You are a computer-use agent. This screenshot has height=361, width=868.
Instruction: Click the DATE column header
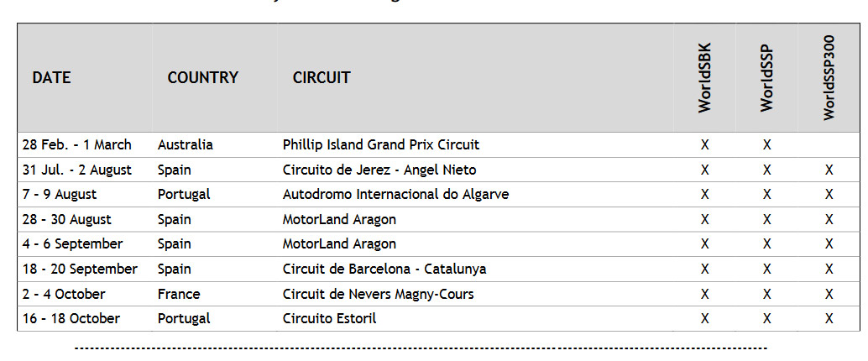51,78
